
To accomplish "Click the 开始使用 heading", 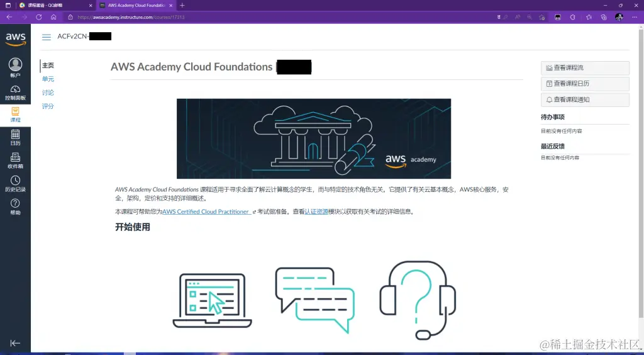I will pos(133,227).
